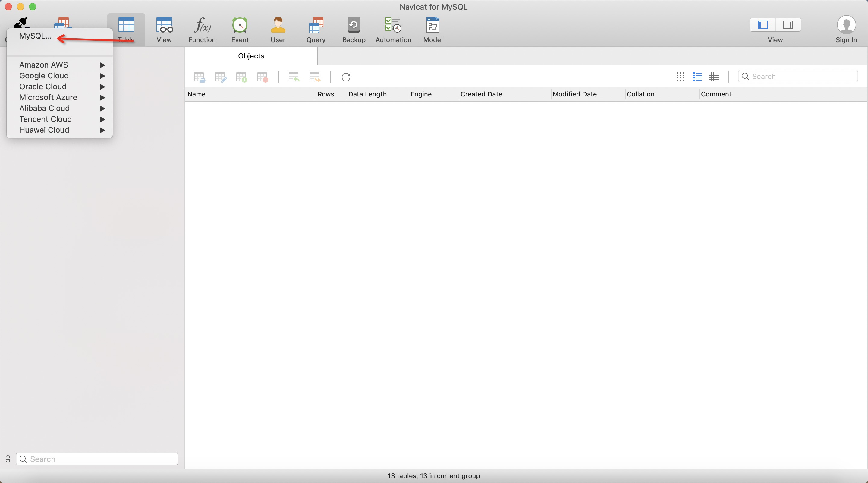Image resolution: width=868 pixels, height=483 pixels.
Task: Expand the Tencent Cloud submenu arrow
Action: point(103,119)
